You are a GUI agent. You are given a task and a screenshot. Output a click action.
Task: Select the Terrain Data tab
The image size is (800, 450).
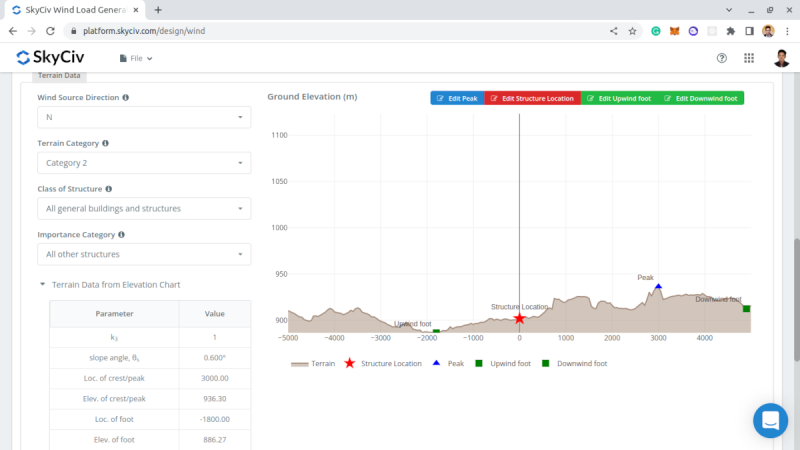[59, 75]
